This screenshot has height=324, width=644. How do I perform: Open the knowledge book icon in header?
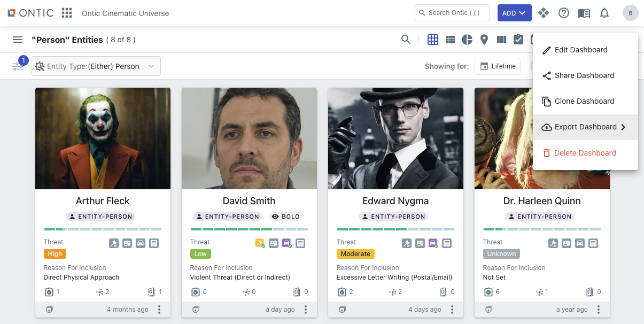point(584,13)
